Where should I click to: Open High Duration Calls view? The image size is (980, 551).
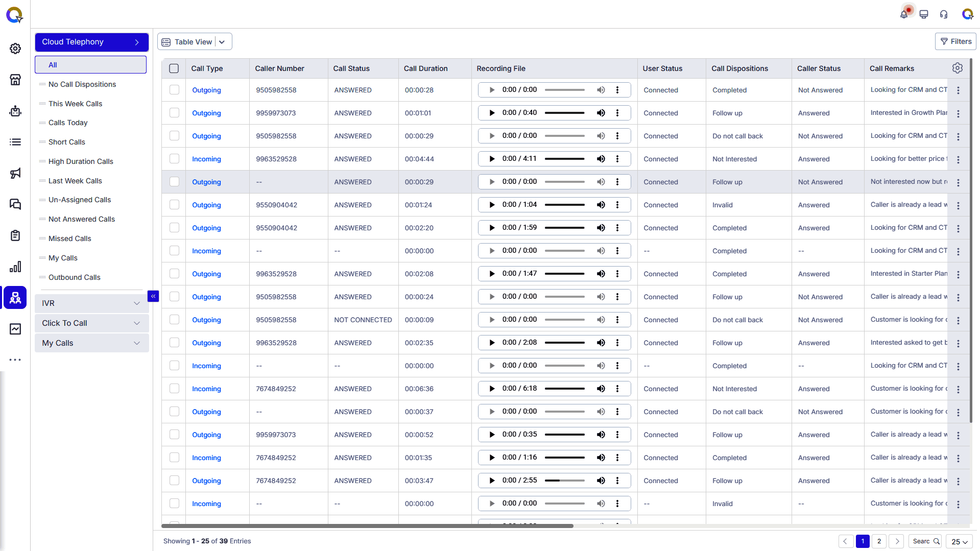click(x=81, y=161)
